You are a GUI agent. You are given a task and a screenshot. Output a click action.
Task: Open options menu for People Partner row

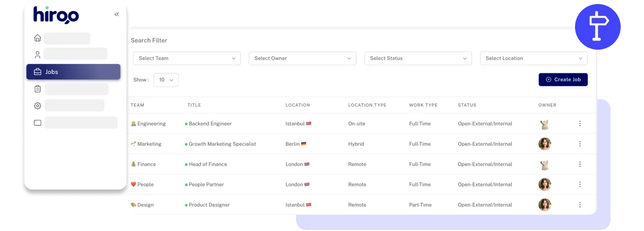pyautogui.click(x=580, y=184)
